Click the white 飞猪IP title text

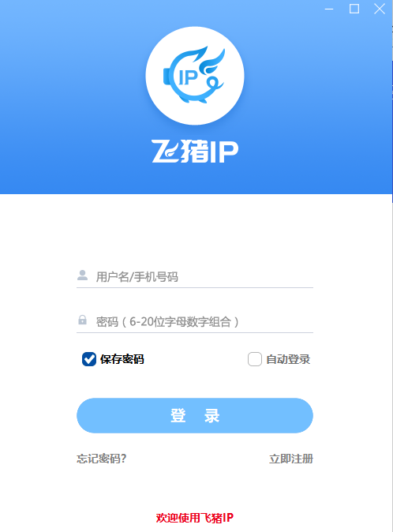tap(195, 151)
